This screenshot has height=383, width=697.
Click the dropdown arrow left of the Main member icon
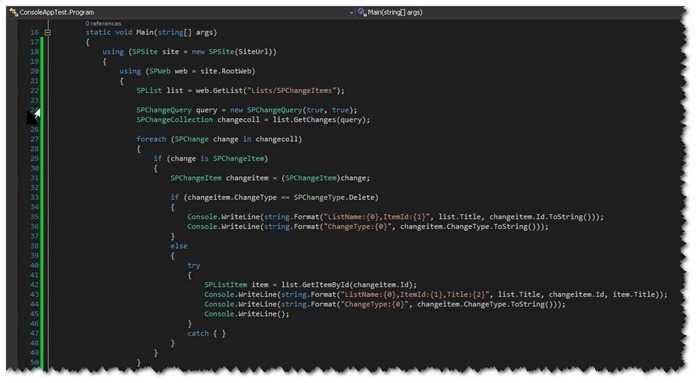click(352, 13)
